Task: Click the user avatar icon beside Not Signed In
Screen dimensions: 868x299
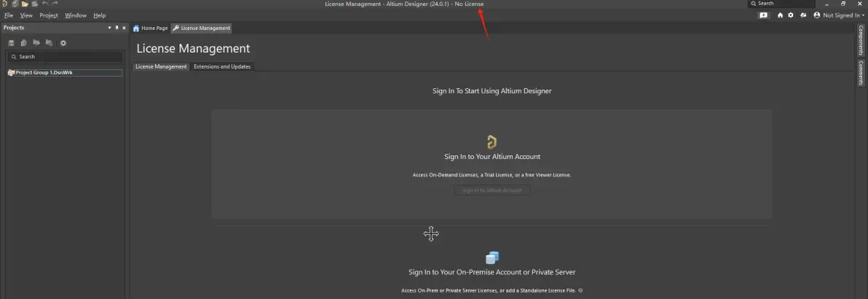Action: click(817, 15)
